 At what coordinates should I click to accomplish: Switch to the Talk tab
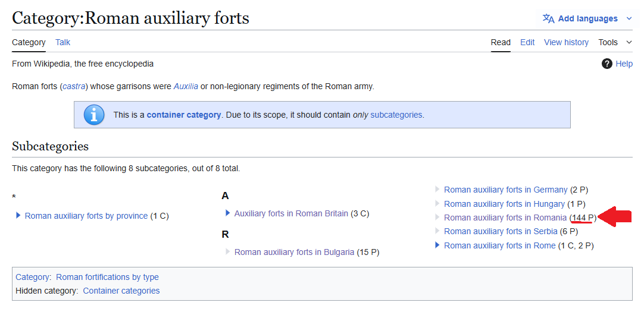click(x=63, y=42)
